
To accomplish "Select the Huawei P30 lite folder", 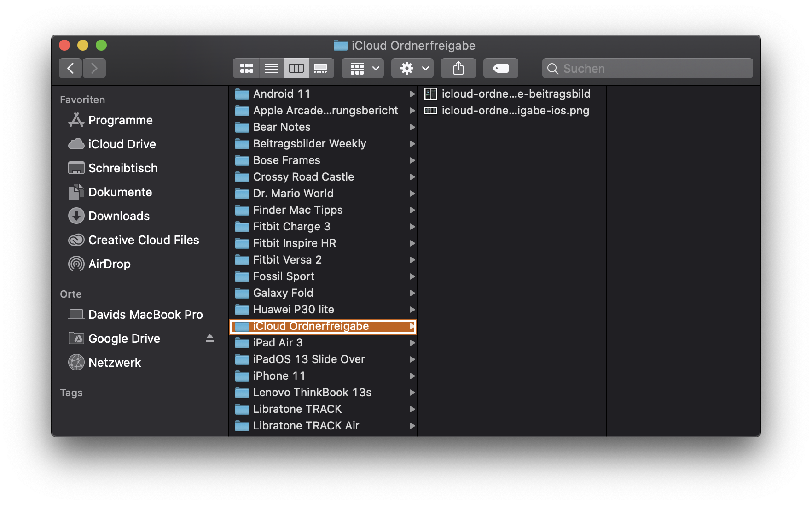I will point(323,310).
